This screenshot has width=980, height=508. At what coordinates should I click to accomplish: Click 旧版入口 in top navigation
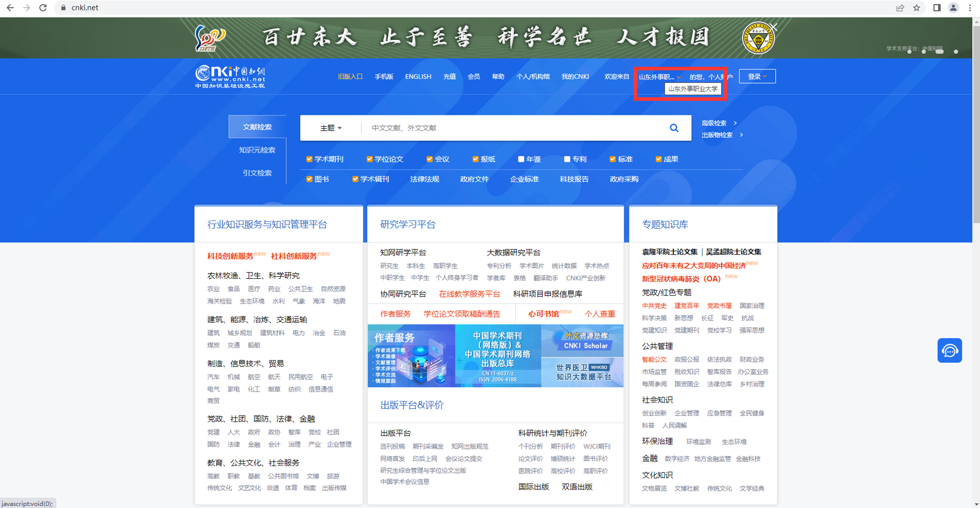click(x=350, y=77)
